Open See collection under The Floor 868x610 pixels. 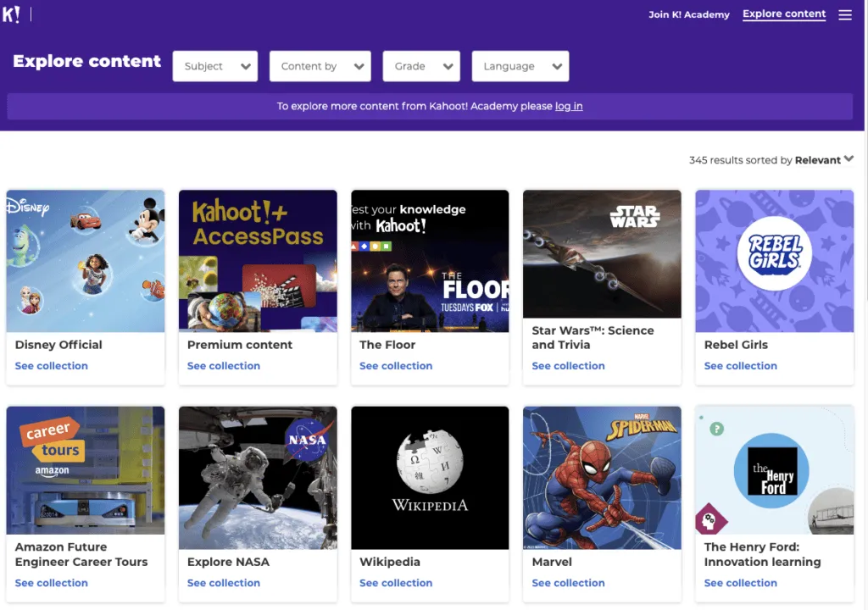[x=395, y=366]
